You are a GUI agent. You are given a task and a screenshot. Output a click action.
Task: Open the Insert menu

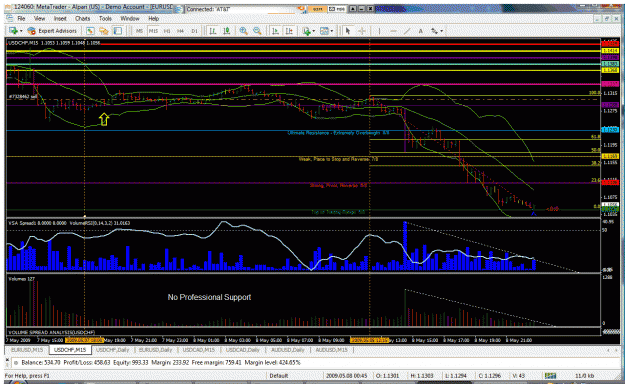pyautogui.click(x=60, y=18)
